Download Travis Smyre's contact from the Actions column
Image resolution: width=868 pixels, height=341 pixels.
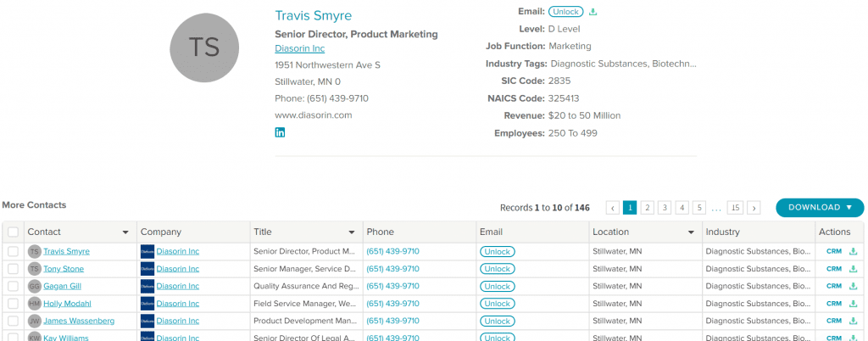point(853,251)
